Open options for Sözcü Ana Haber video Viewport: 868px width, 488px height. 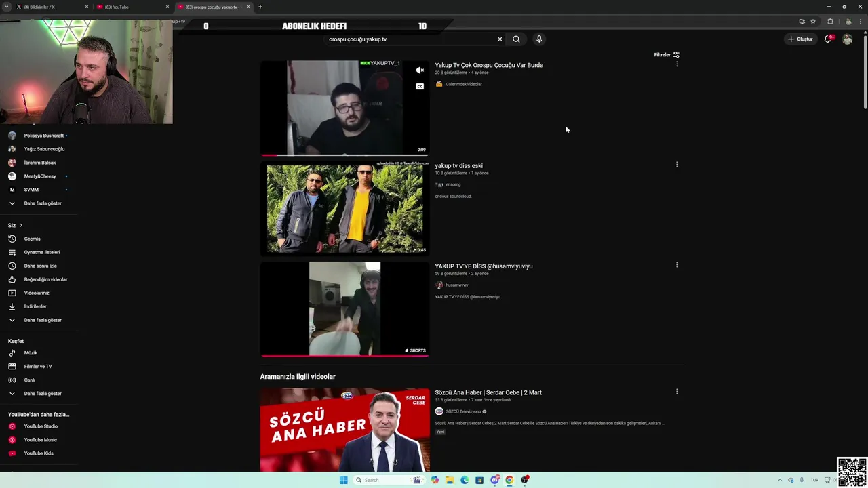pos(677,392)
